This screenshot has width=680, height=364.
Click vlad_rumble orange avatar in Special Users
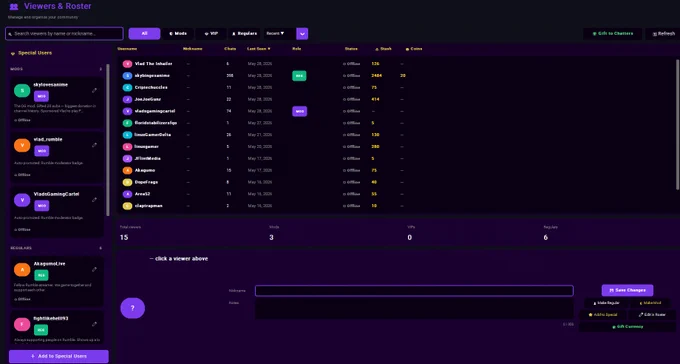[x=22, y=145]
